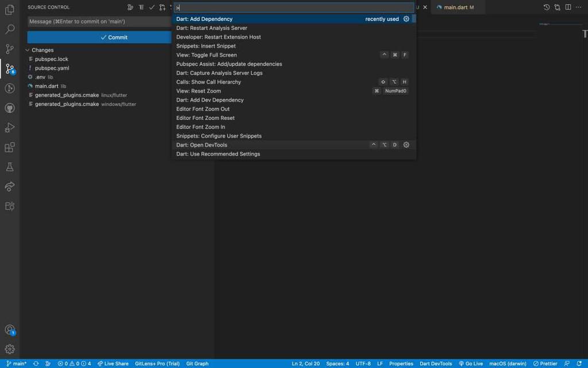
Task: Open the configure gear on Dart: Add Dependency
Action: click(x=406, y=19)
